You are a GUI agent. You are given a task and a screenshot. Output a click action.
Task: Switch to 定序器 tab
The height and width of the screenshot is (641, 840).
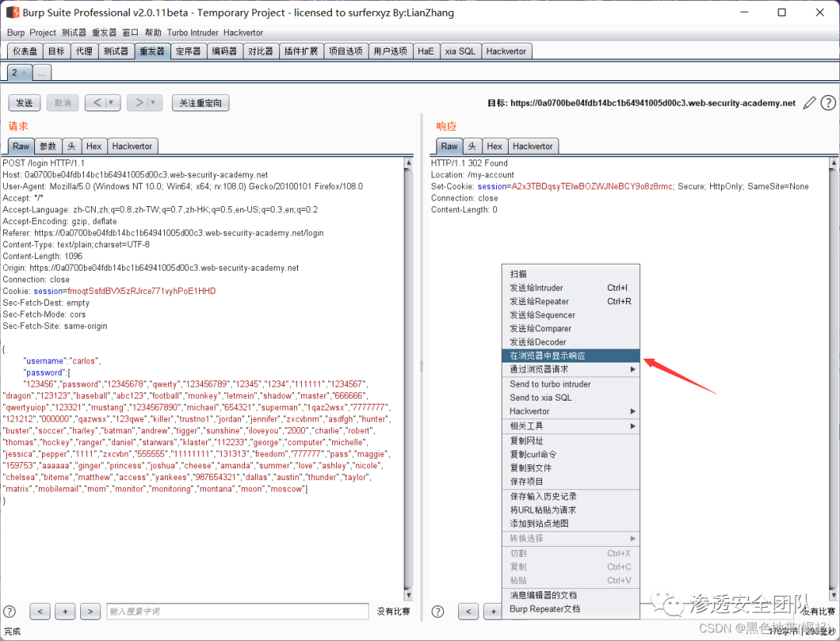188,51
